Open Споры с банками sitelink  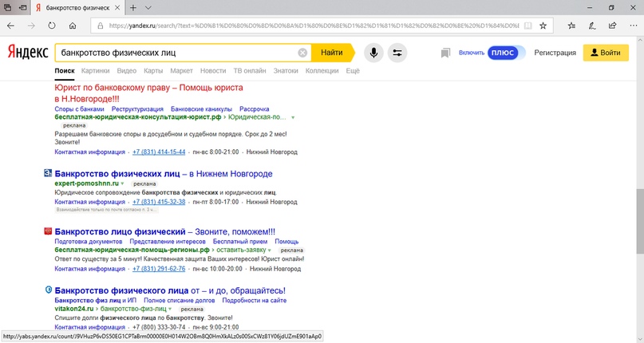79,108
